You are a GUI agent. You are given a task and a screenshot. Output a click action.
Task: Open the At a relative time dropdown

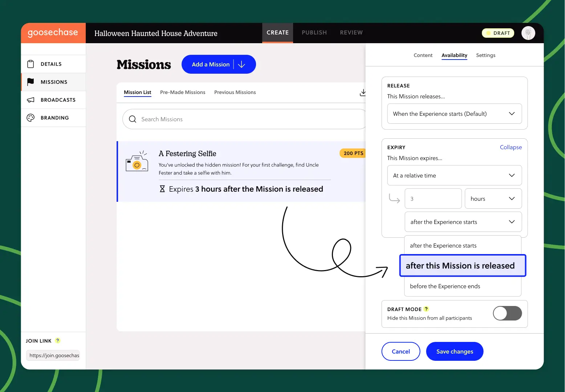454,175
